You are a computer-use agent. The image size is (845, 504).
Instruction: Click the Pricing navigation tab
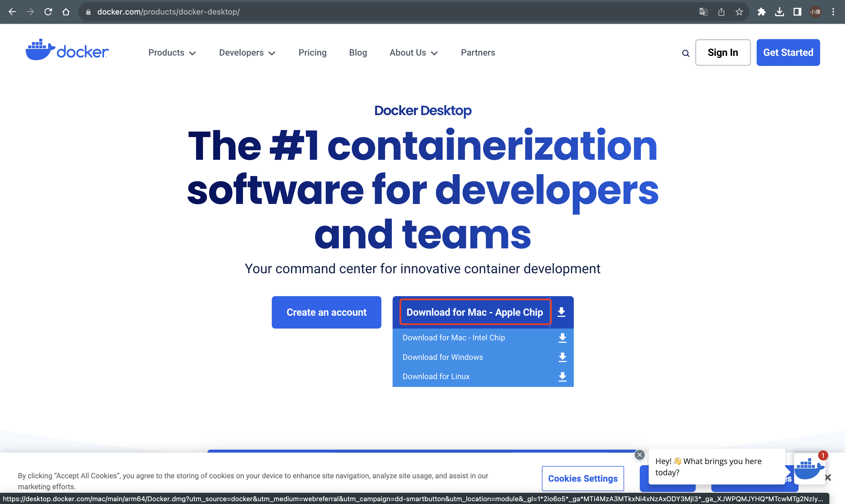(312, 53)
